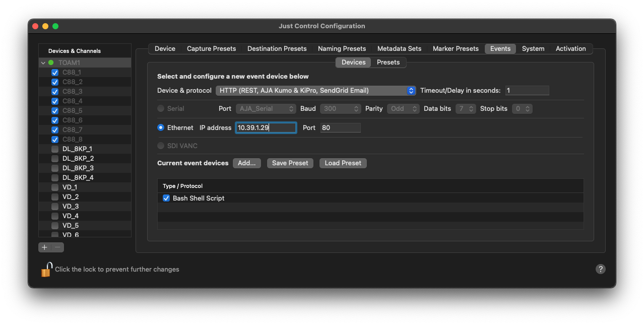The width and height of the screenshot is (644, 325).
Task: Click the Type / Protocol column header
Action: [x=182, y=186]
